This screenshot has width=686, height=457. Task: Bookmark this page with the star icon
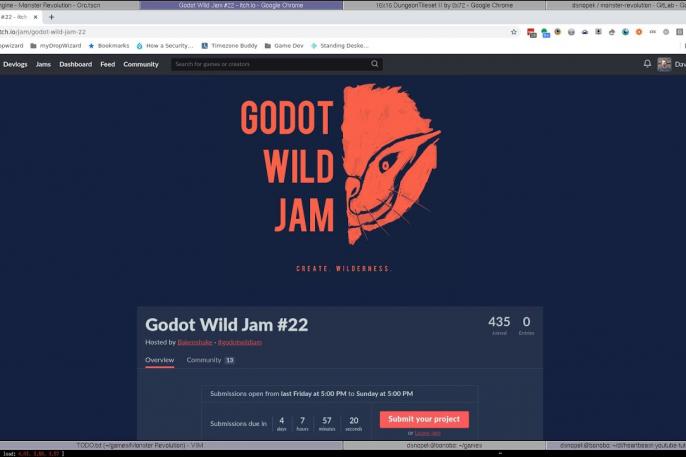514,32
